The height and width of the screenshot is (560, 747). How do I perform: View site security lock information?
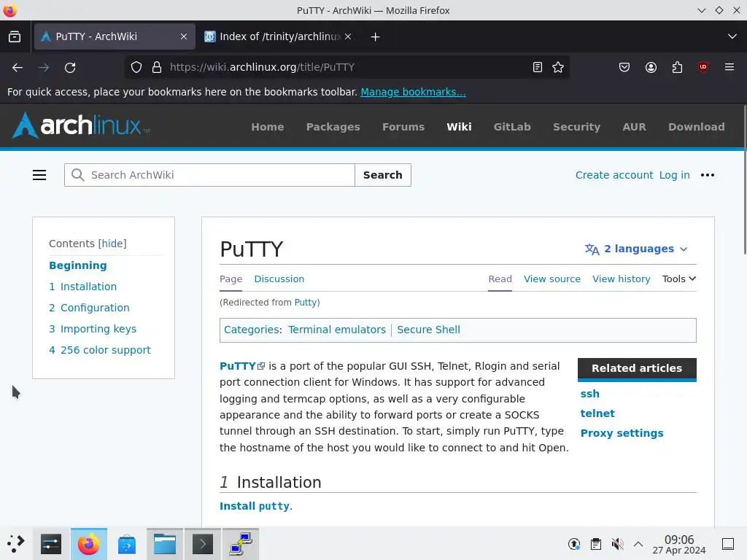[x=157, y=68]
